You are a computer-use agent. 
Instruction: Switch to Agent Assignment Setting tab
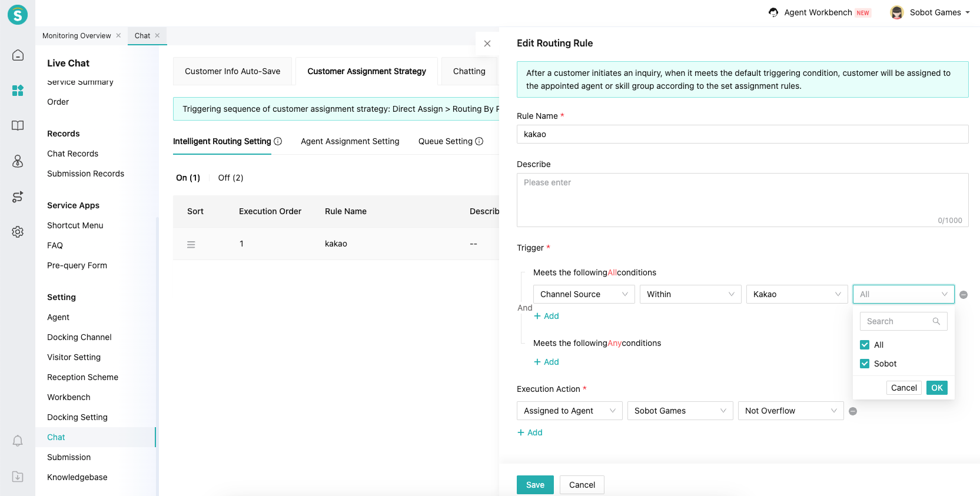pyautogui.click(x=350, y=141)
